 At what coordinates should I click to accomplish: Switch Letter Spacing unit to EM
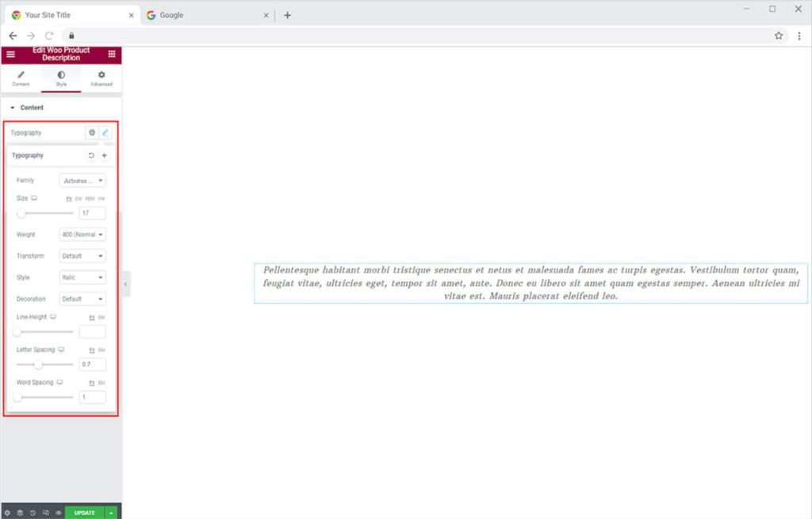pos(101,349)
